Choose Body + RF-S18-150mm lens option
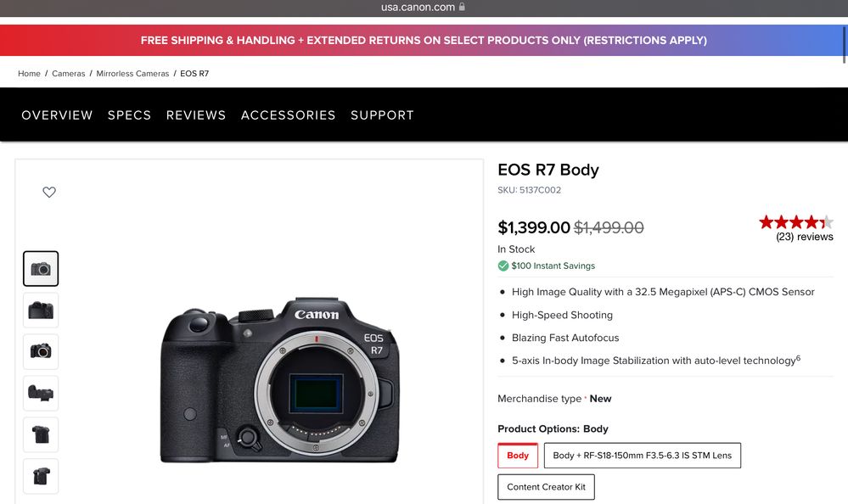The width and height of the screenshot is (848, 504). point(642,456)
